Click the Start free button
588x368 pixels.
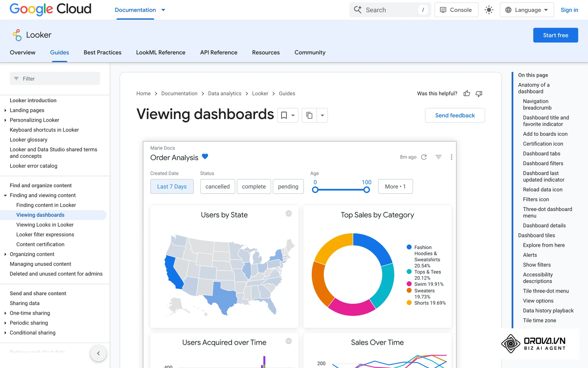tap(556, 35)
